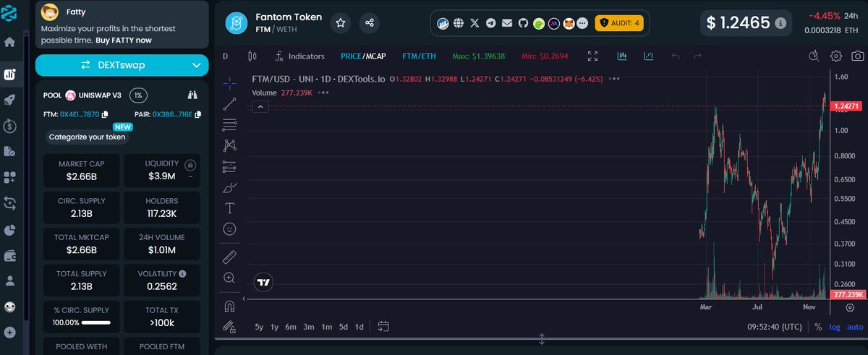Open the binoculars pool explorer icon

click(192, 95)
